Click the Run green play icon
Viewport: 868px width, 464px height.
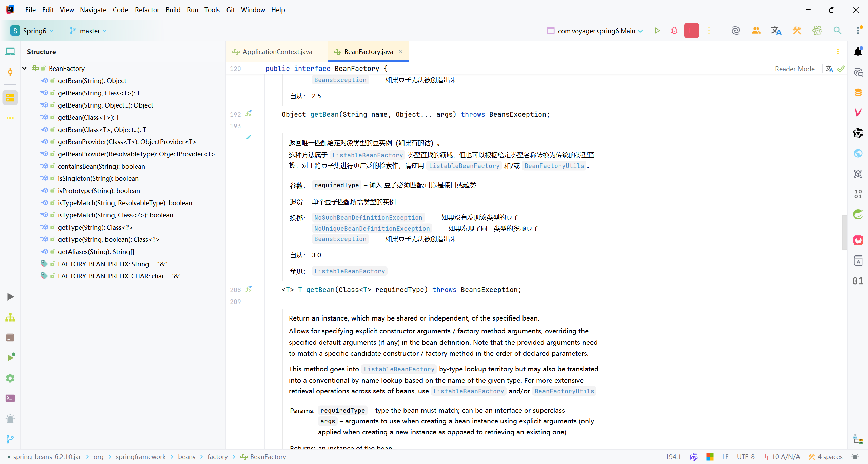(657, 31)
